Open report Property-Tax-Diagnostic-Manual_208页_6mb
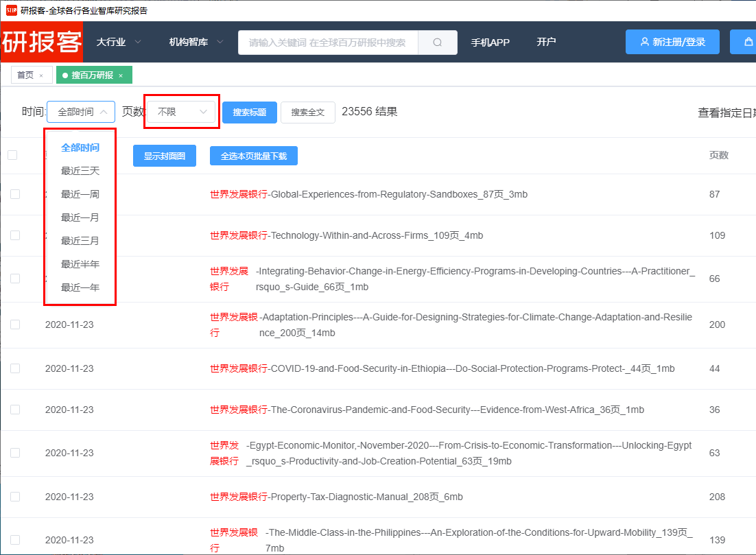The image size is (756, 555). [337, 497]
